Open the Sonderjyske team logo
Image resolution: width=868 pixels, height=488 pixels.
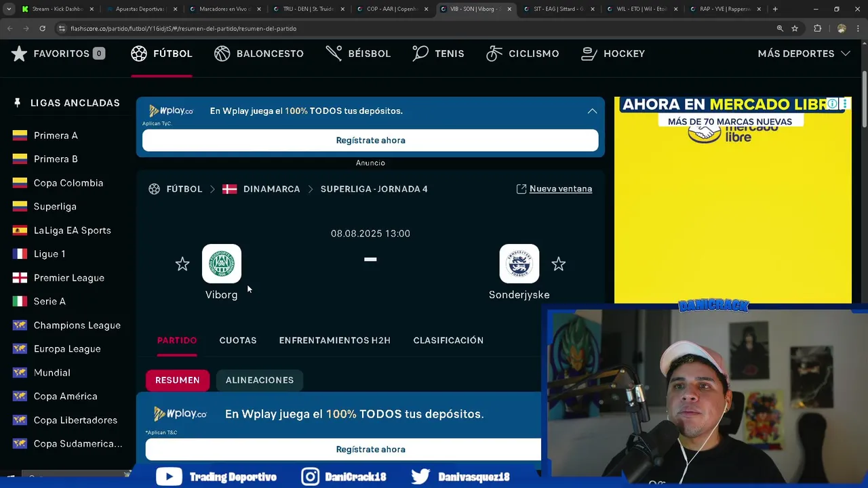click(519, 264)
